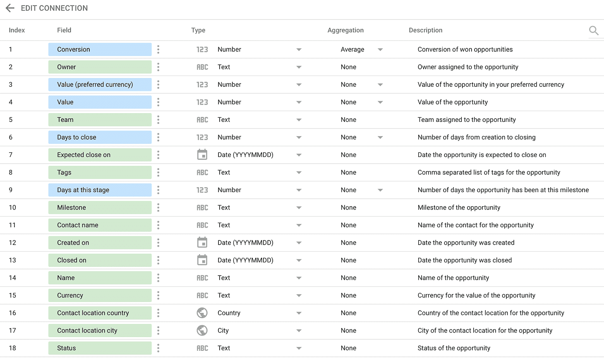Click the globe type icon for Contact location city
This screenshot has width=604, height=364.
(202, 331)
